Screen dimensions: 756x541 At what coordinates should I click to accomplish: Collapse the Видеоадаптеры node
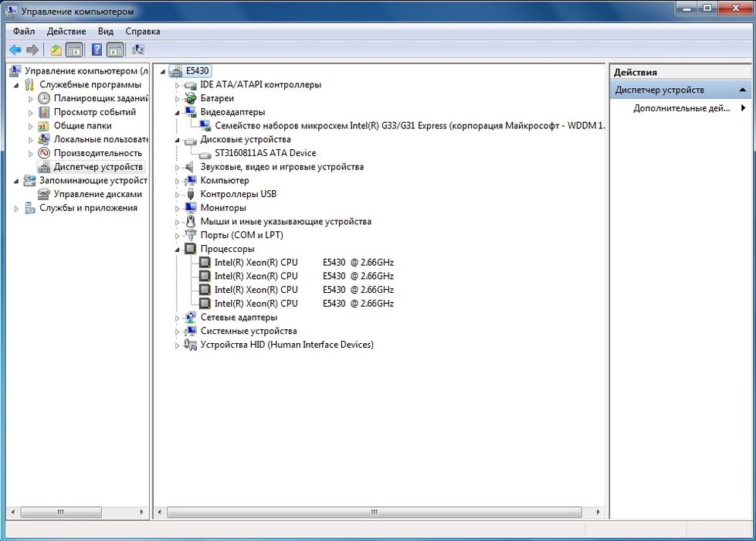tap(177, 112)
